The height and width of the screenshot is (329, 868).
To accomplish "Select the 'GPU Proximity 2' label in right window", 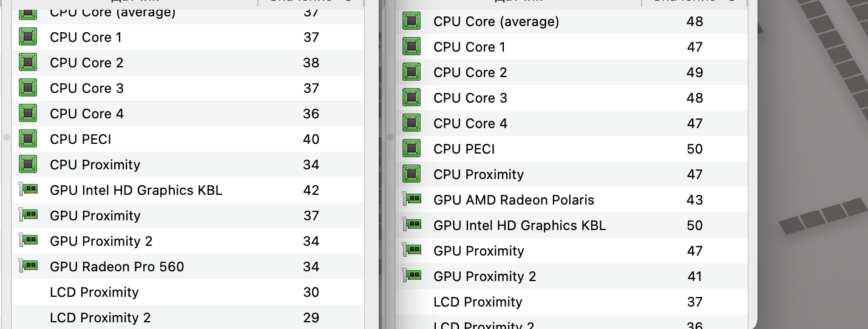I will point(485,276).
